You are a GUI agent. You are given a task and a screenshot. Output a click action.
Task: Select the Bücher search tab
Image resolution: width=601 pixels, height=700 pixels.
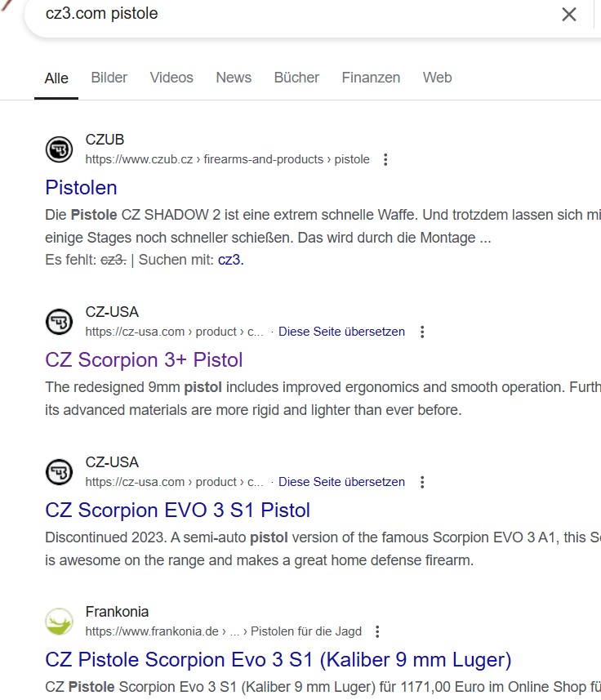[x=296, y=78]
